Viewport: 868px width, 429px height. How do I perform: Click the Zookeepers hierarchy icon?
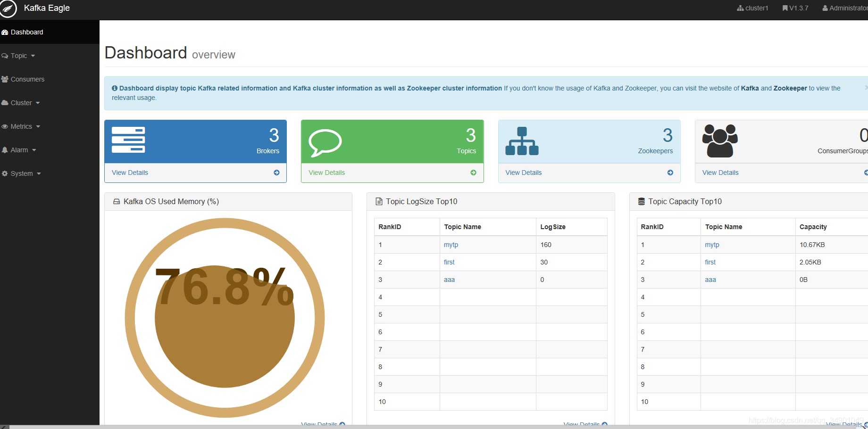pos(522,141)
